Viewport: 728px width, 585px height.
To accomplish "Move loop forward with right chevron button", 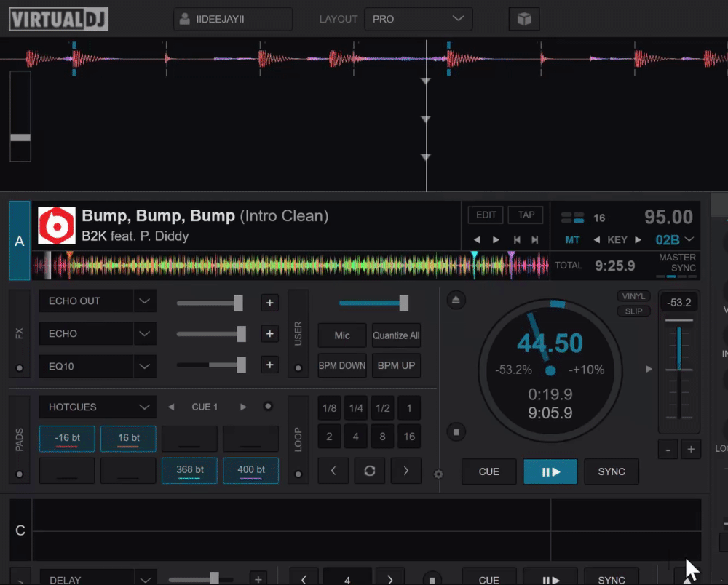I will click(x=405, y=471).
